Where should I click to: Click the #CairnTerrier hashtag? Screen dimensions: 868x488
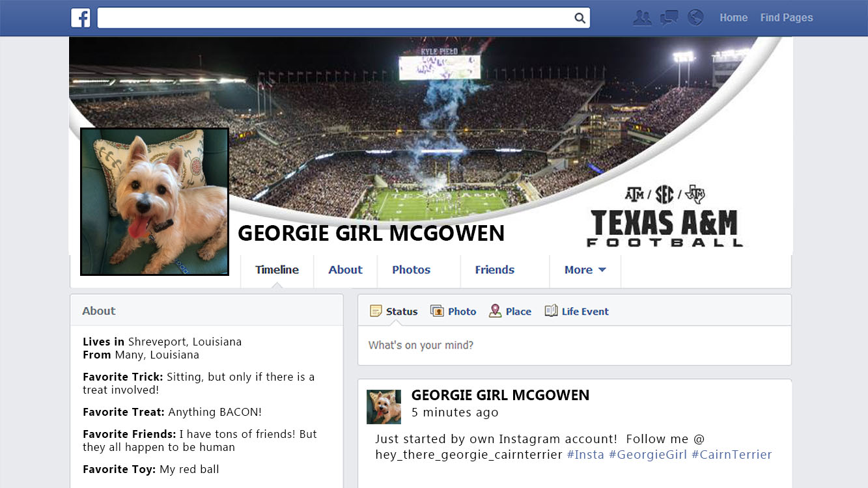click(x=731, y=454)
